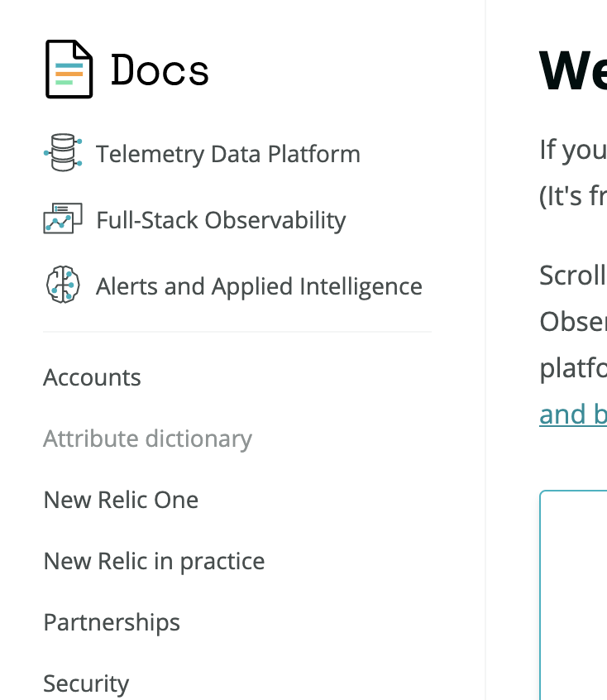Select Accounts in the sidebar
The width and height of the screenshot is (607, 700).
coord(92,377)
